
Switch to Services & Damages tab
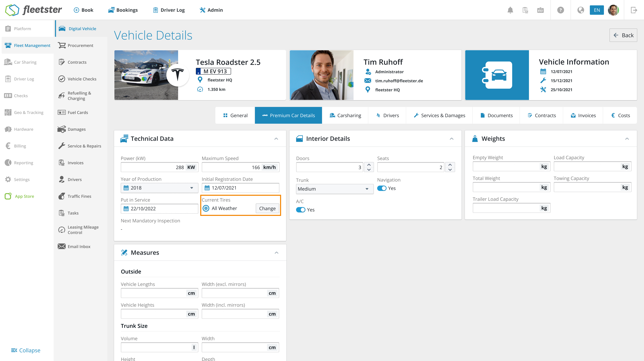(x=439, y=115)
